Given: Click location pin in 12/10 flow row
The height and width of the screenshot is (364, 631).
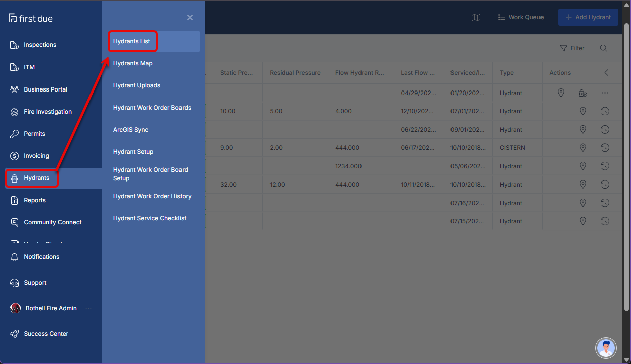Looking at the screenshot, I should [583, 111].
